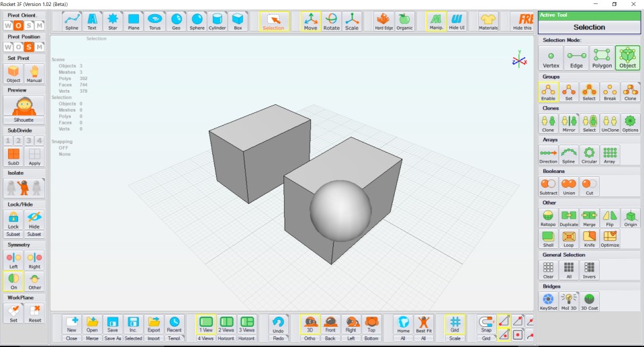Image resolution: width=644 pixels, height=347 pixels.
Task: Set Pivot Orient to W
Action: [8, 26]
